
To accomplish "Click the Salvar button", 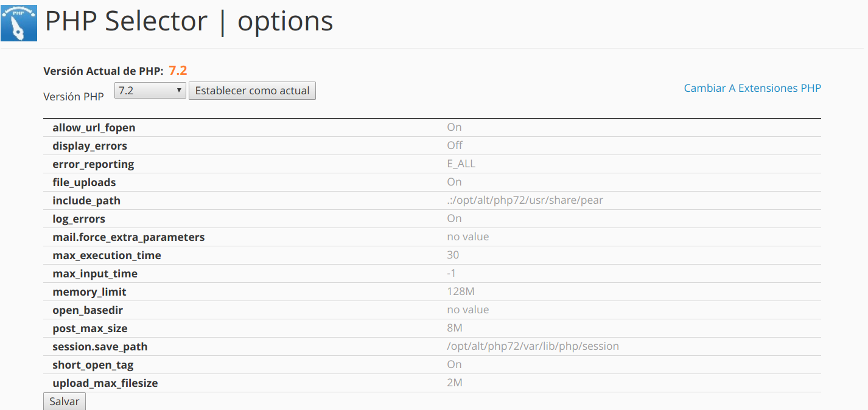I will tap(65, 401).
